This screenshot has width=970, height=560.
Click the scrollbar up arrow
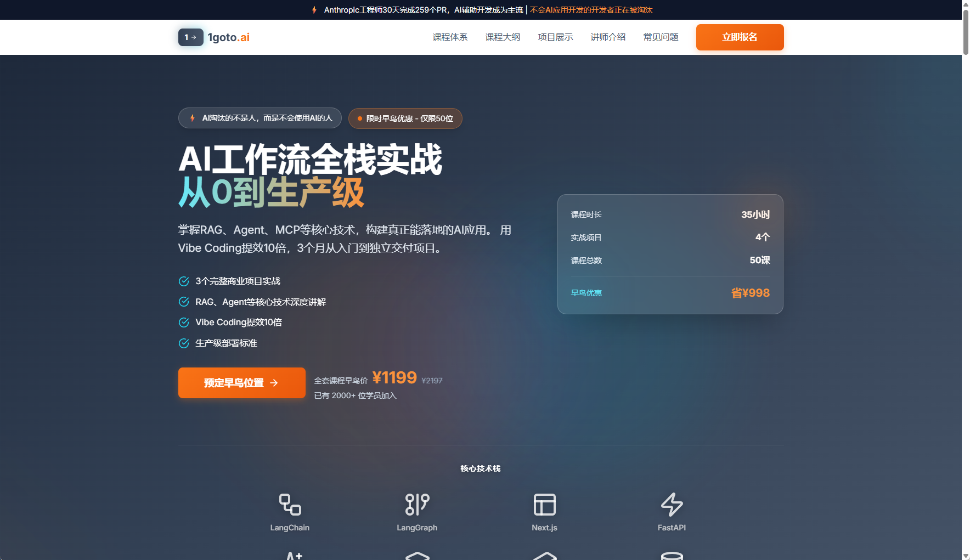[966, 4]
